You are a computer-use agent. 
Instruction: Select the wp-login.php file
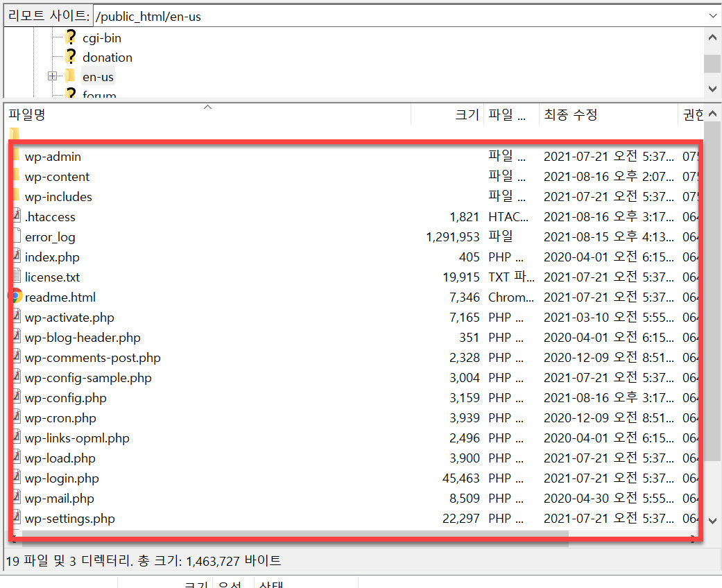tap(62, 479)
